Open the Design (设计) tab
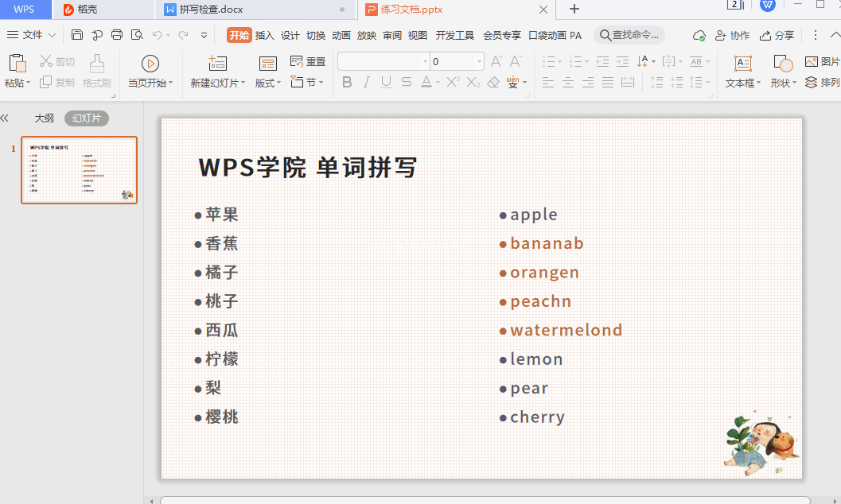Viewport: 841px width, 504px height. [x=290, y=35]
